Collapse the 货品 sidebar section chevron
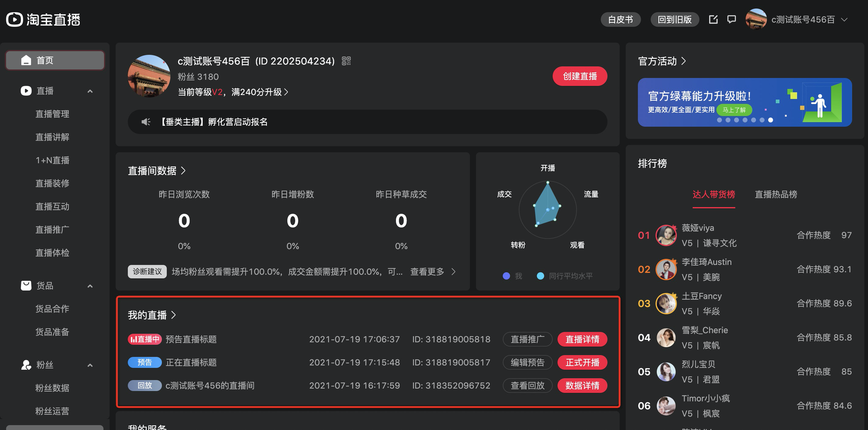The height and width of the screenshot is (430, 868). pos(90,286)
